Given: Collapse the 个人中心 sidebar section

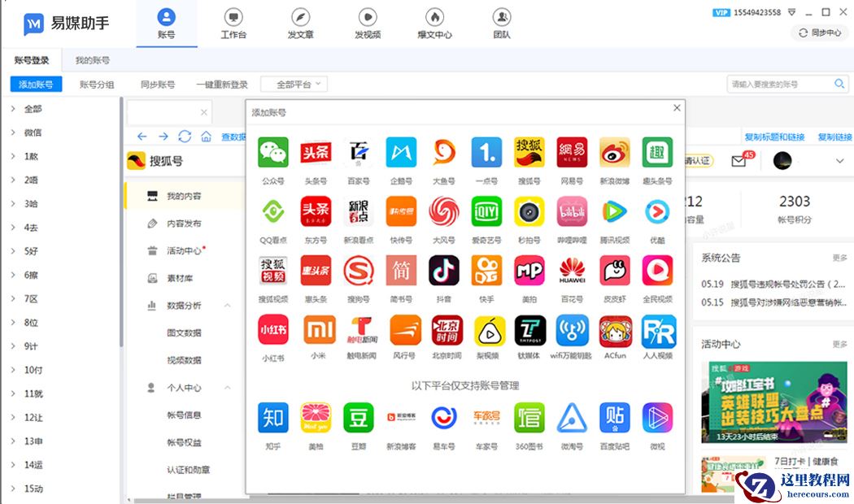Looking at the screenshot, I should click(x=228, y=388).
